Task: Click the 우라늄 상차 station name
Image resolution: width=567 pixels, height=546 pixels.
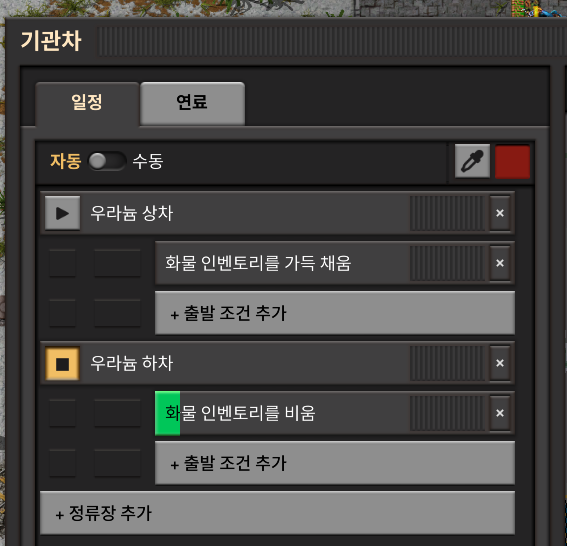Action: tap(132, 213)
